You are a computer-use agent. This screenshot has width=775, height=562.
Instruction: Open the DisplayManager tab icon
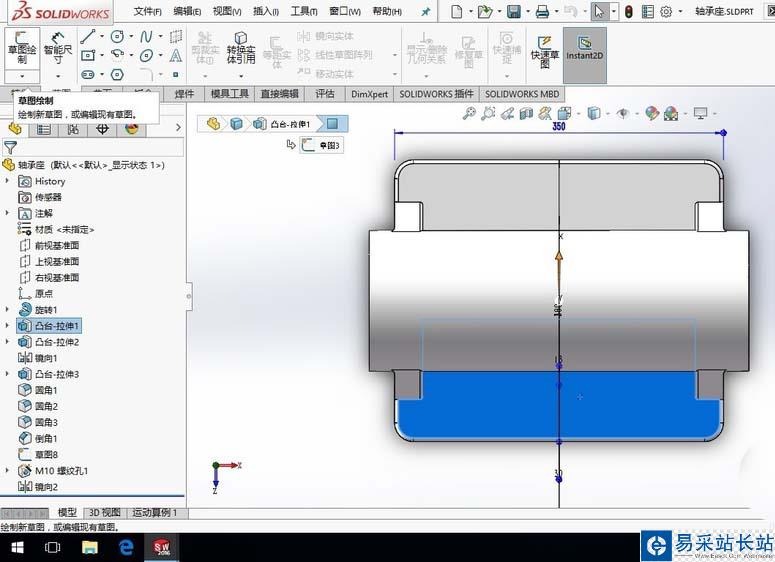(x=131, y=130)
